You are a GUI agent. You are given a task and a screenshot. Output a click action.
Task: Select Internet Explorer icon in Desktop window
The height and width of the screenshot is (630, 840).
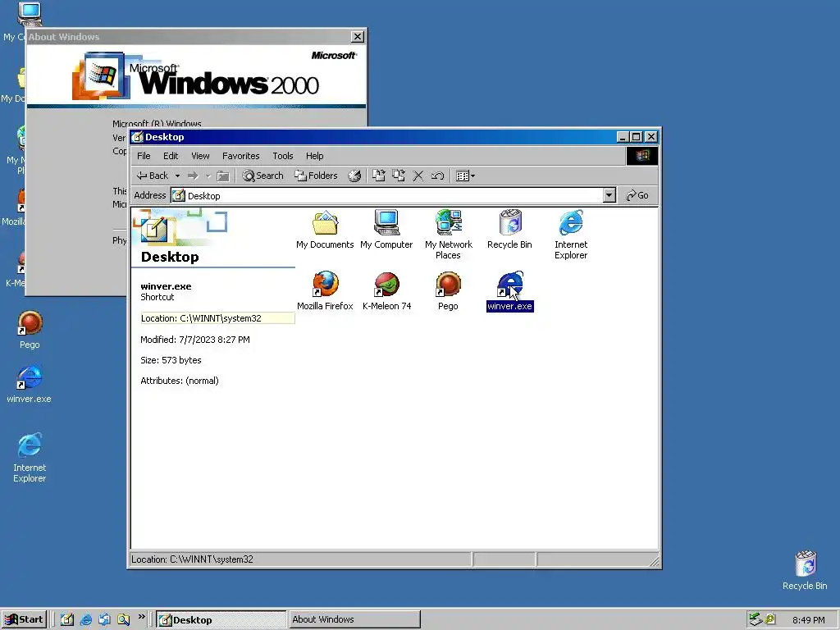point(571,235)
